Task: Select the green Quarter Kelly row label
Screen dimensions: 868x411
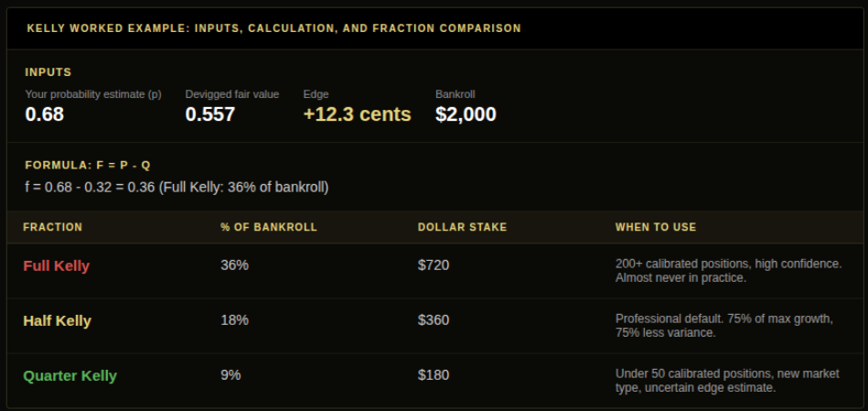Action: point(70,376)
